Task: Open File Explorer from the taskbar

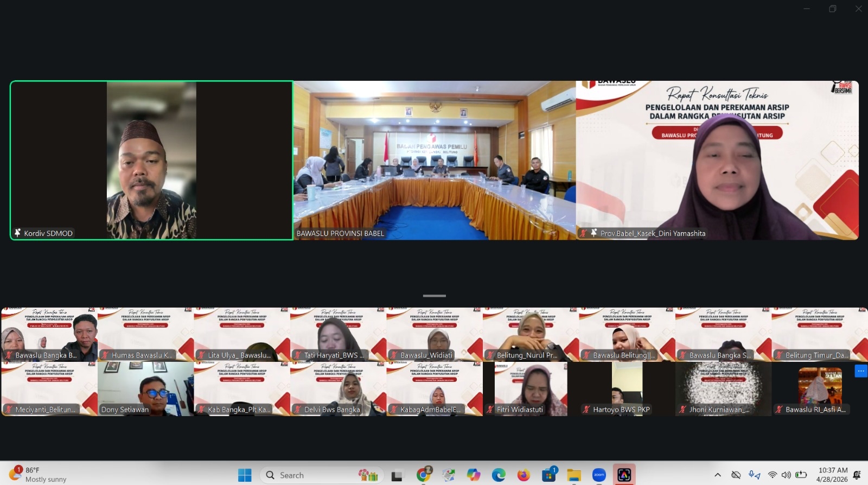Action: [x=574, y=475]
